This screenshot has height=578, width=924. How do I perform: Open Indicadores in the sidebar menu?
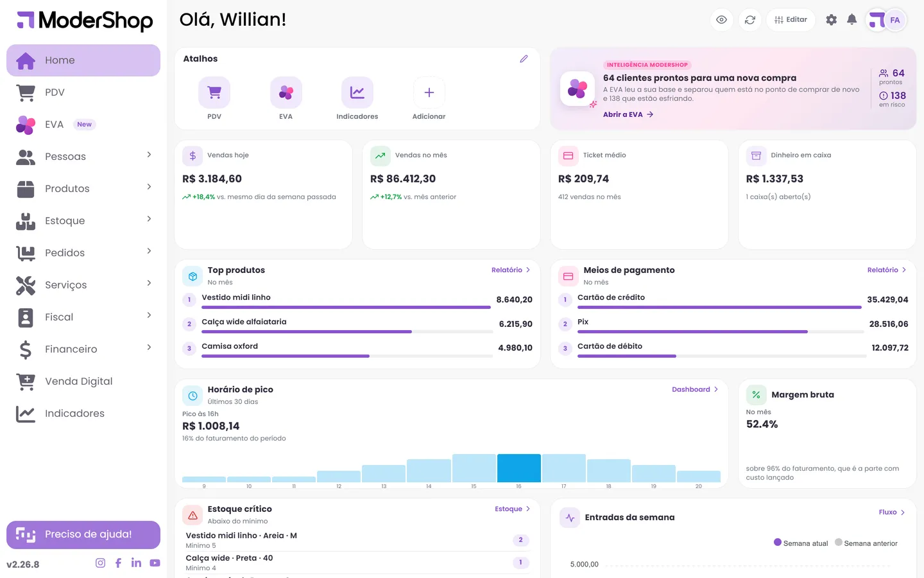click(x=83, y=414)
